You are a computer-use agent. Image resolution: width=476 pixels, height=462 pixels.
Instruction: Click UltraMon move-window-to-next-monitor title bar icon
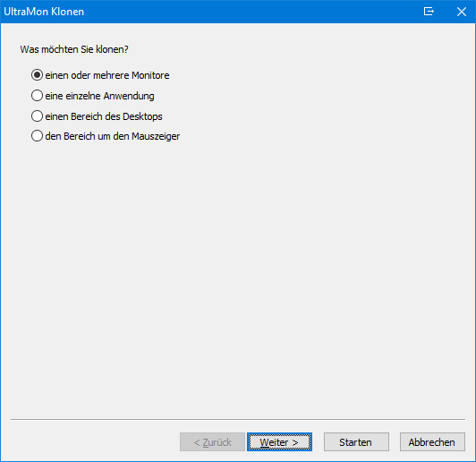point(429,12)
